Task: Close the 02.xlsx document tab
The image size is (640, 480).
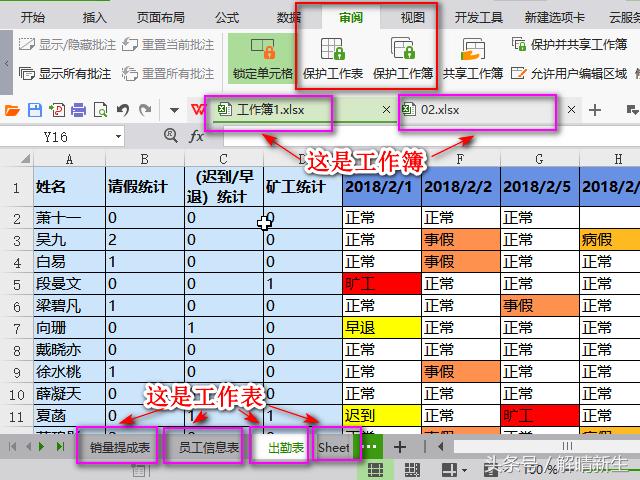Action: tap(571, 109)
